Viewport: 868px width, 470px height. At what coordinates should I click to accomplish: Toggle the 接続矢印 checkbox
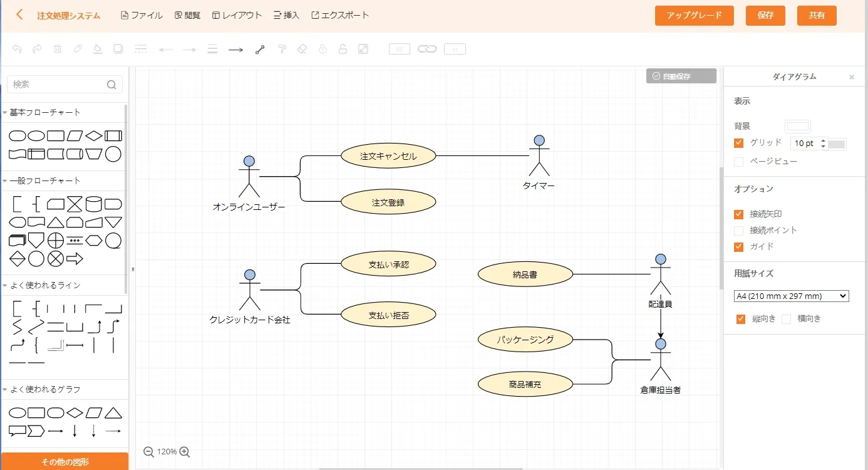click(739, 214)
